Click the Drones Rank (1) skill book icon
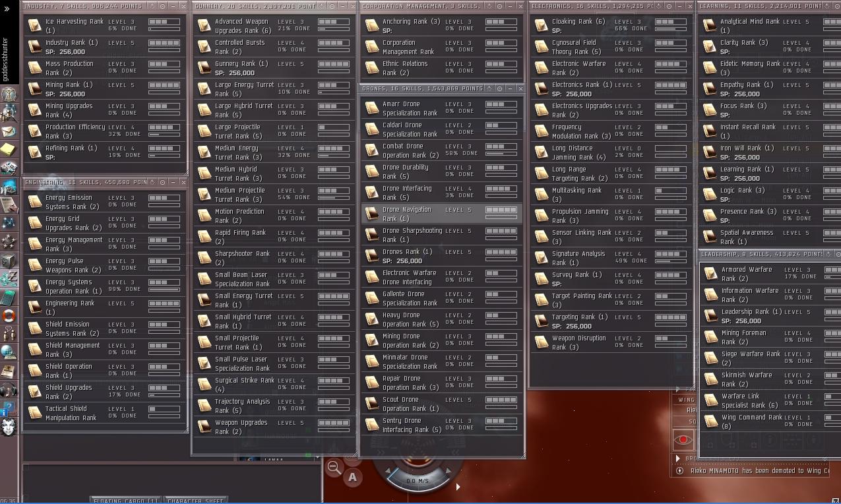This screenshot has width=841, height=504. click(372, 256)
